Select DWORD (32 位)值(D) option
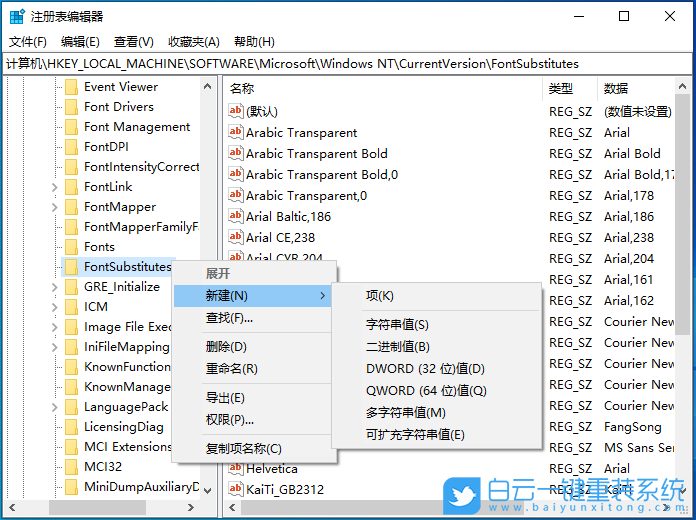696x520 pixels. [x=425, y=368]
